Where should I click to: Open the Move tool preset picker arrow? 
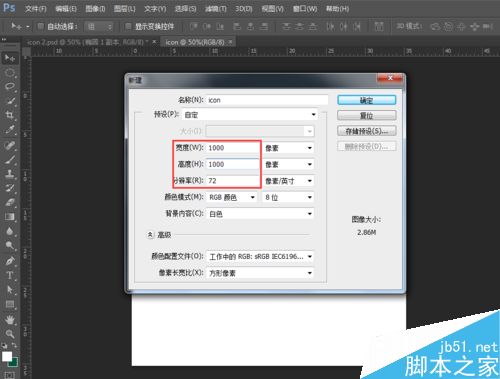pos(28,26)
